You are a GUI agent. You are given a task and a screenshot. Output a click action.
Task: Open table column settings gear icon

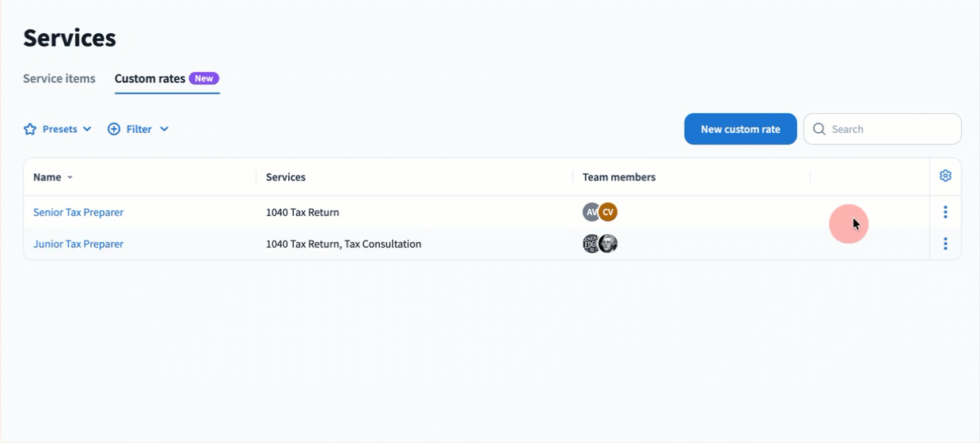[945, 176]
